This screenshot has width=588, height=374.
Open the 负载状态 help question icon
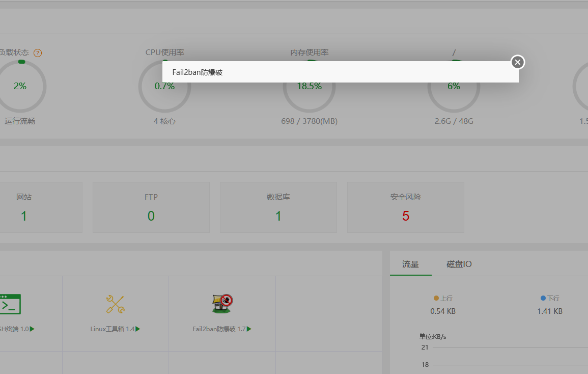[38, 53]
